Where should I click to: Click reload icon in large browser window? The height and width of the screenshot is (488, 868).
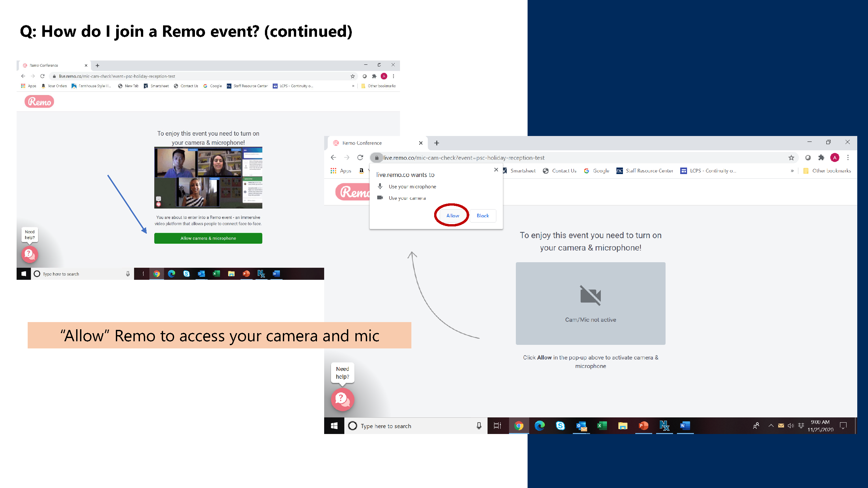click(360, 157)
